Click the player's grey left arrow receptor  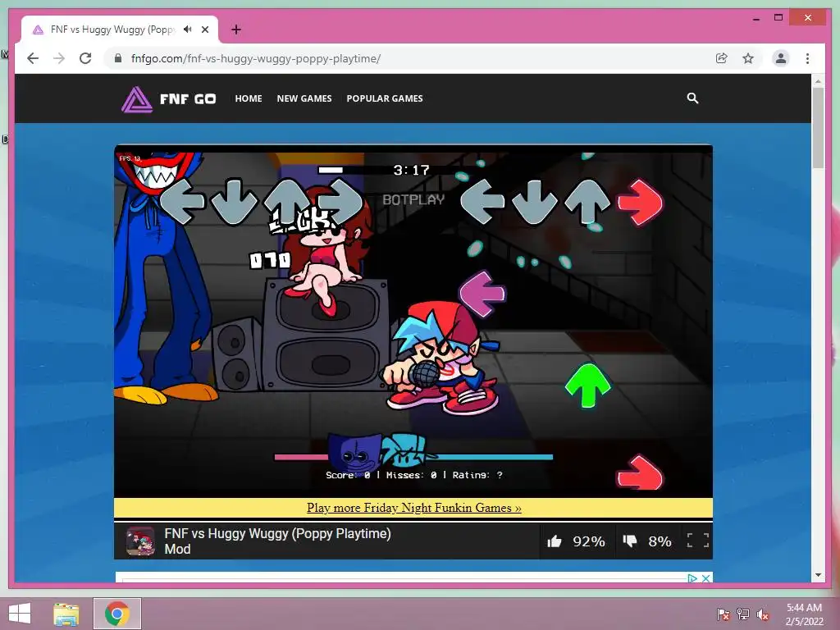tap(482, 202)
